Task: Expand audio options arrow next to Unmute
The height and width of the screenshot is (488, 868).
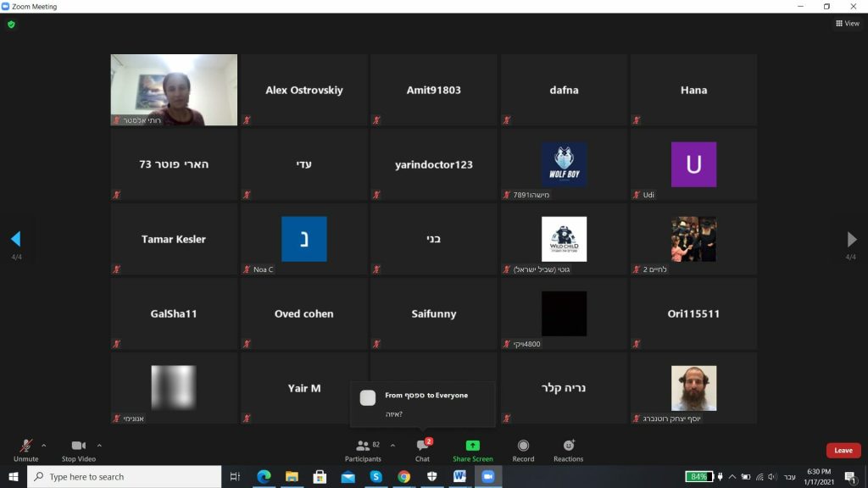Action: pyautogui.click(x=44, y=445)
